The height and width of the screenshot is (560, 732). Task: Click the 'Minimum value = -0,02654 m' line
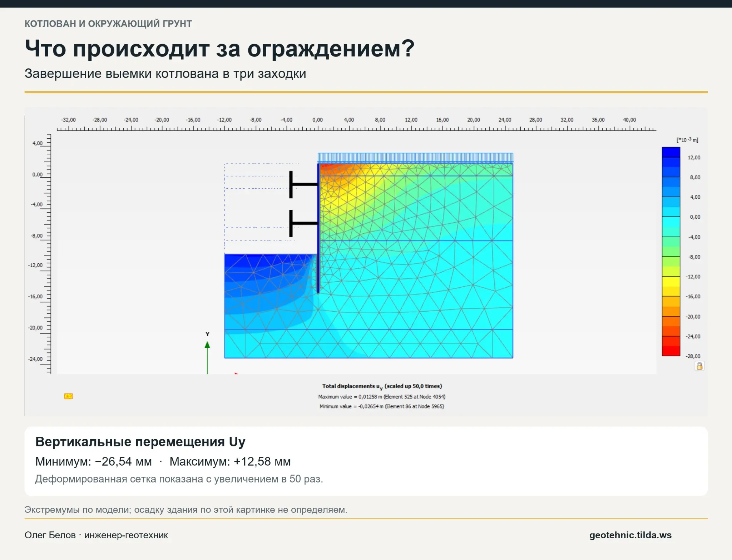coord(382,406)
